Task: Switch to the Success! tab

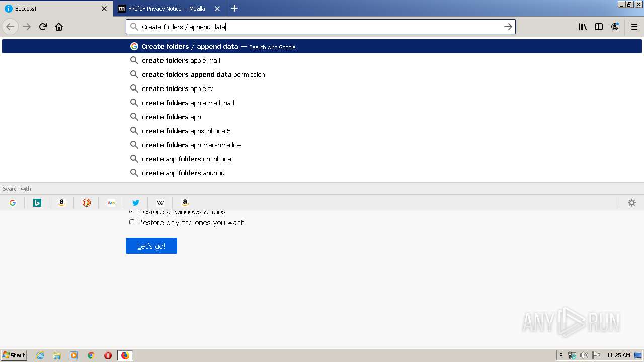Action: pyautogui.click(x=56, y=9)
